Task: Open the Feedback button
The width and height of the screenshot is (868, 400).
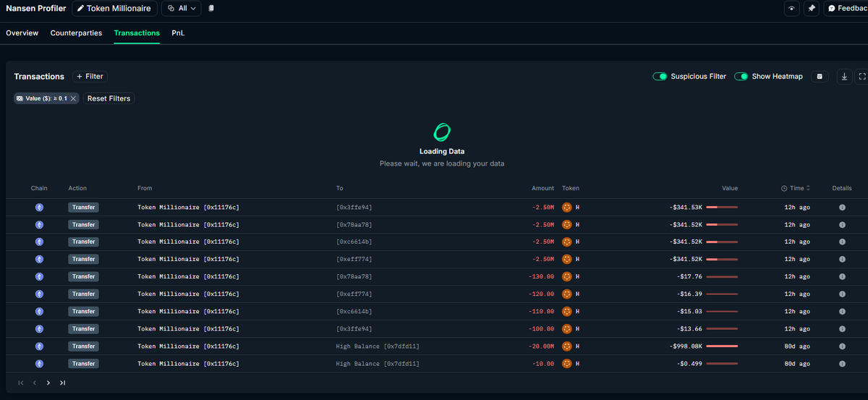Action: tap(847, 9)
